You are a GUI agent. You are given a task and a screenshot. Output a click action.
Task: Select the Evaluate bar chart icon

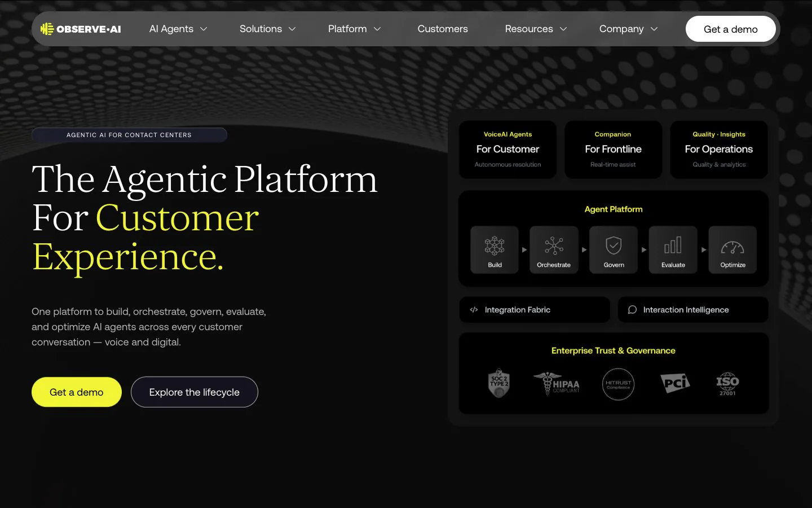tap(673, 246)
